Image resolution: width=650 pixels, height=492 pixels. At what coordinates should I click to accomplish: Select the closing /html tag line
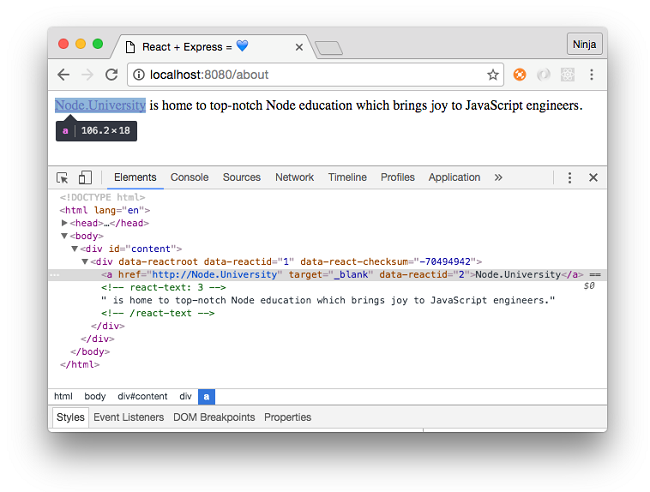(80, 365)
